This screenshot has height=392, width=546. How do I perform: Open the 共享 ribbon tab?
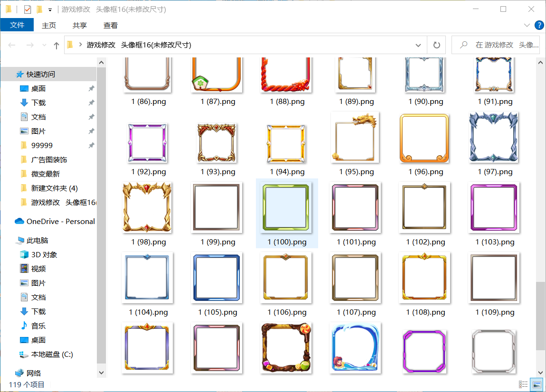click(80, 26)
